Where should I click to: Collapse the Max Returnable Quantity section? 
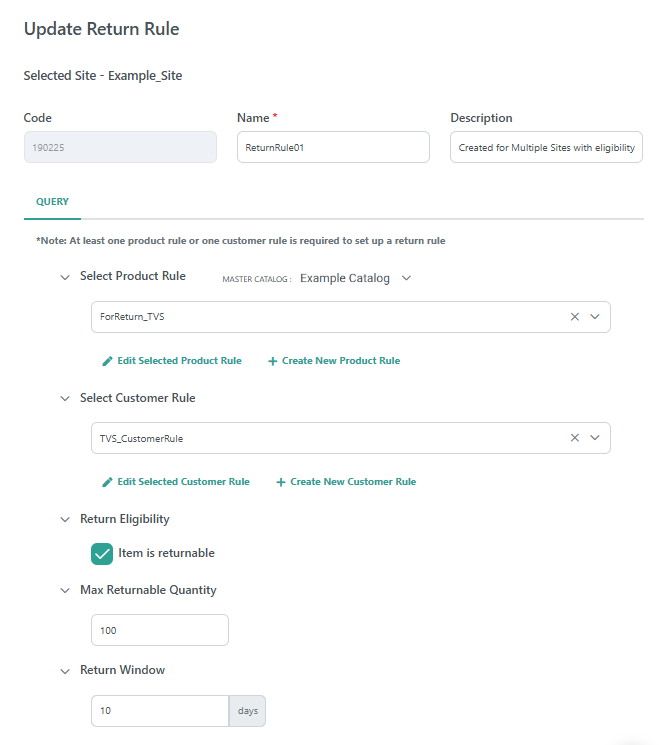tap(65, 590)
